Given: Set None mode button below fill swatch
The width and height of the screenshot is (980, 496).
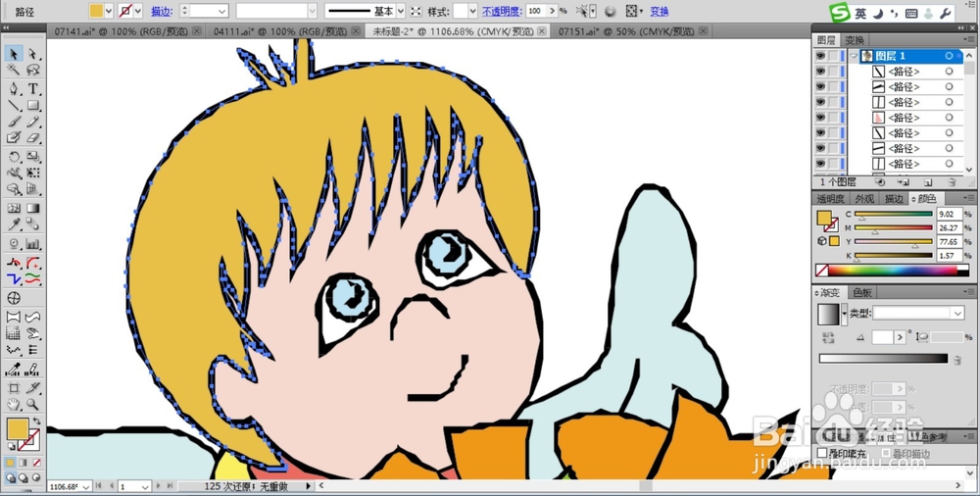Looking at the screenshot, I should pyautogui.click(x=37, y=463).
